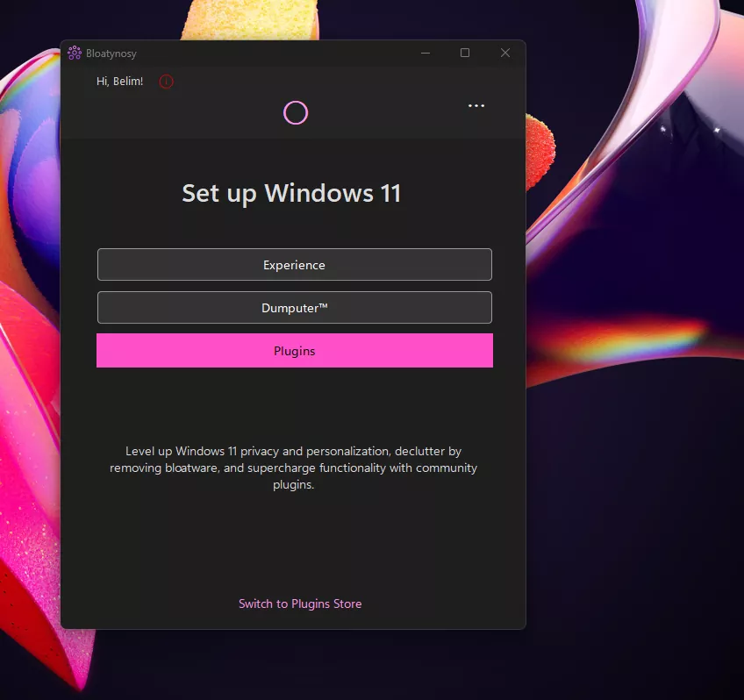The width and height of the screenshot is (744, 700).
Task: Activate the pink circle assistant icon
Action: tap(296, 113)
